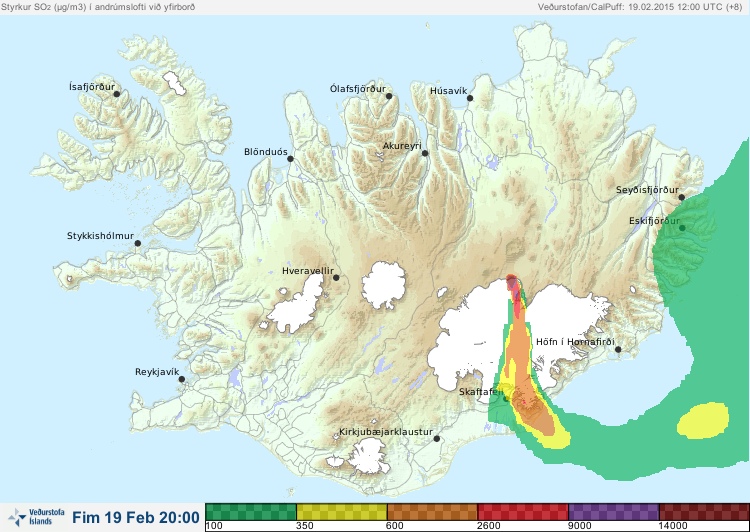Click the Blönduós station dot

[290, 159]
